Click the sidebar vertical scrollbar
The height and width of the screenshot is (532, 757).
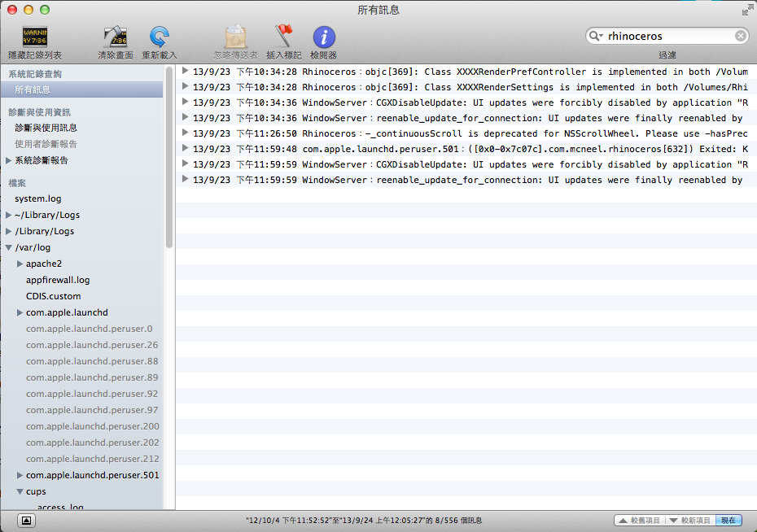click(169, 158)
